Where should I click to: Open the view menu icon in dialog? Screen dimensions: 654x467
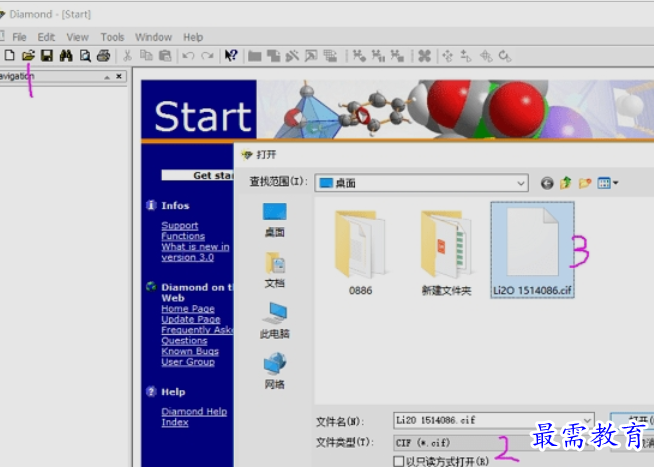tap(607, 183)
